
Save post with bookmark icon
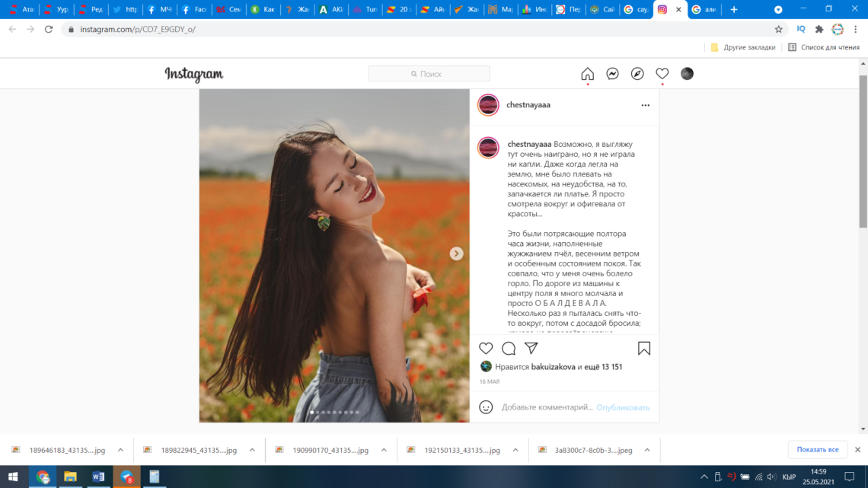(644, 348)
